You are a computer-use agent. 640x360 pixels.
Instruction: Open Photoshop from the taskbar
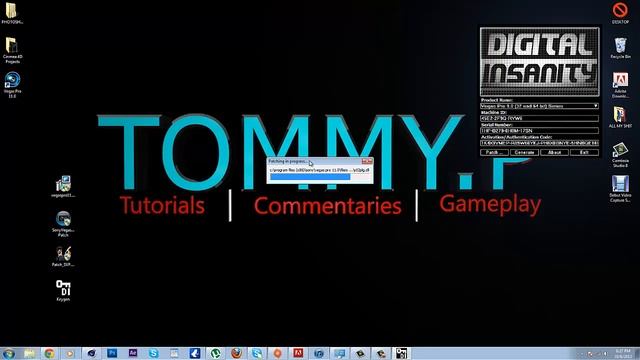point(112,353)
